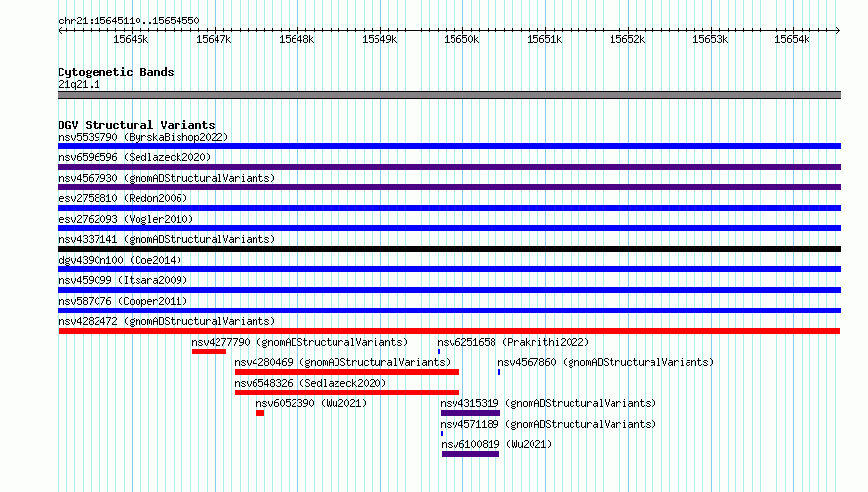Viewport: 868px width, 492px height.
Task: Click nsv4282472 (gnomADStructuralVariants) label
Action: (167, 321)
